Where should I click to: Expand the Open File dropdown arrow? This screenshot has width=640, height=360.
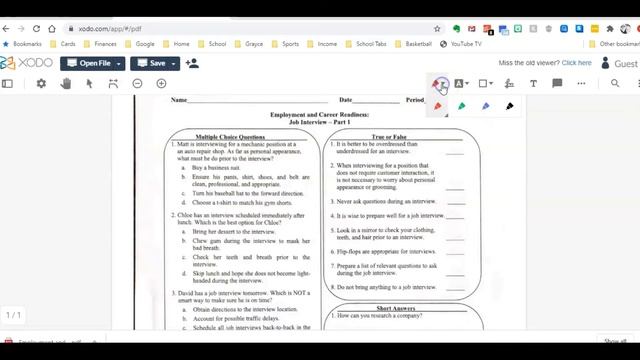point(119,64)
